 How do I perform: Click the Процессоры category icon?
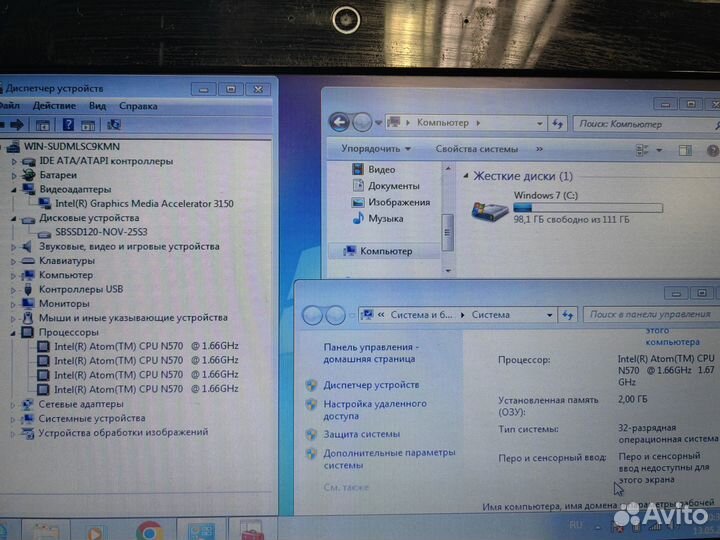(x=28, y=332)
